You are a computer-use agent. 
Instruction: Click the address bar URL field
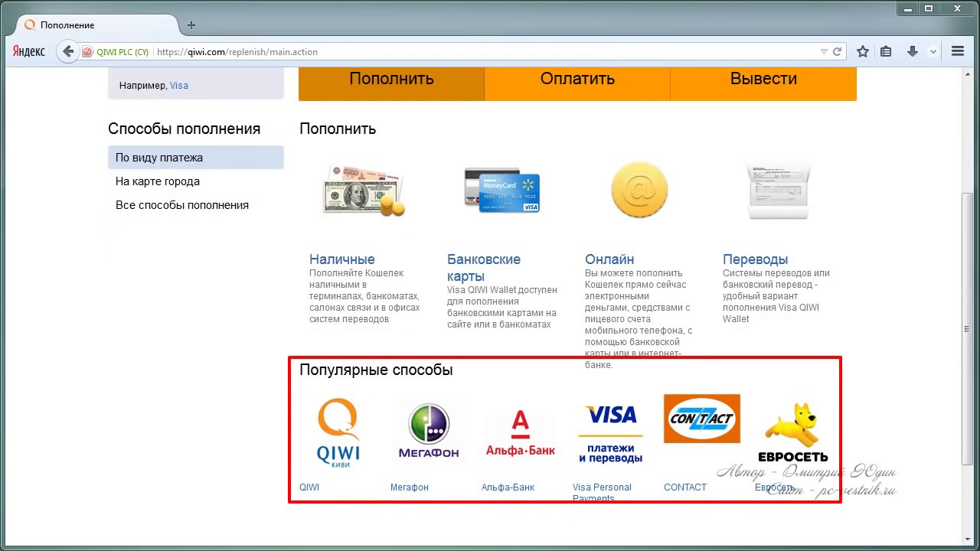(x=486, y=52)
